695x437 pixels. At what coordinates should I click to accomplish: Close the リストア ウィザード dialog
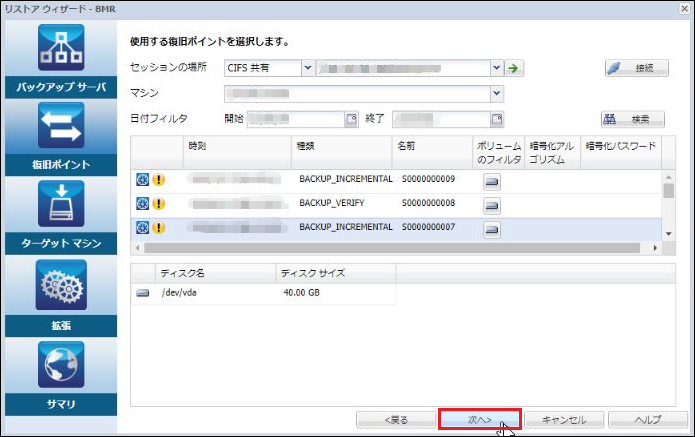(x=684, y=9)
